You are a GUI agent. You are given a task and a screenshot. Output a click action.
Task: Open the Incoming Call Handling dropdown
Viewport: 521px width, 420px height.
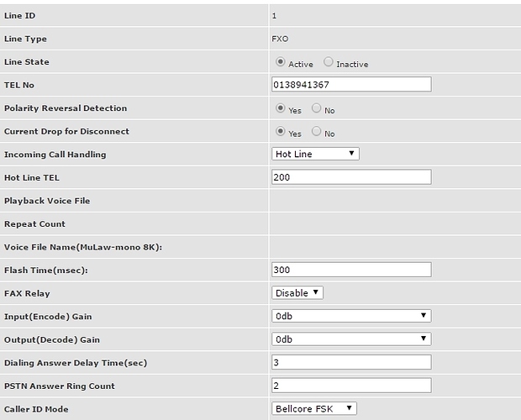point(315,154)
